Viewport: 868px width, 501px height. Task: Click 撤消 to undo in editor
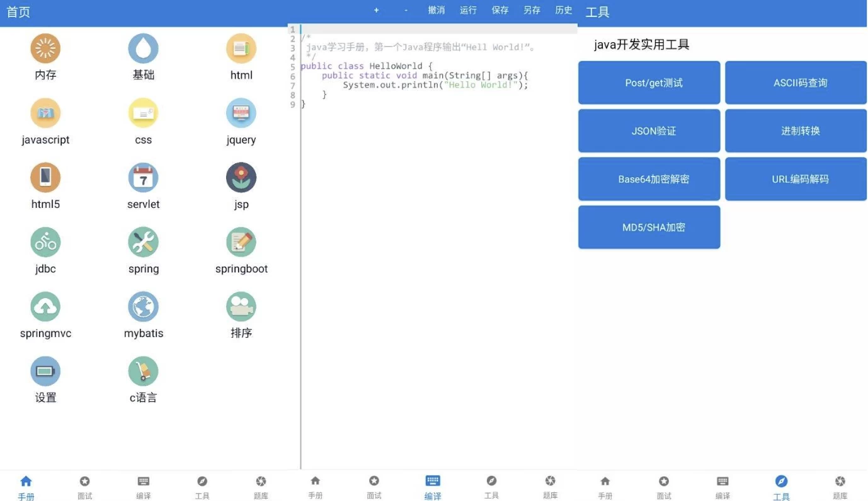point(436,10)
